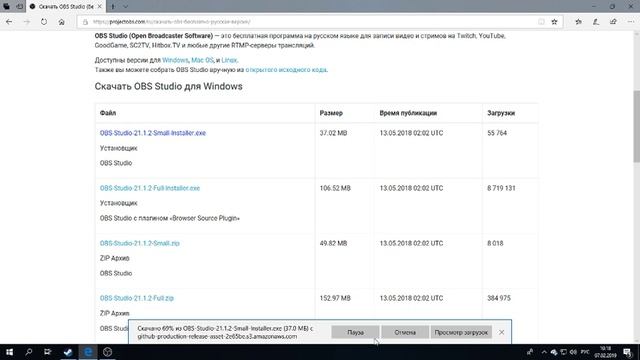The image size is (640, 360).
Task: Open the cube app on taskbar
Action: (x=107, y=352)
